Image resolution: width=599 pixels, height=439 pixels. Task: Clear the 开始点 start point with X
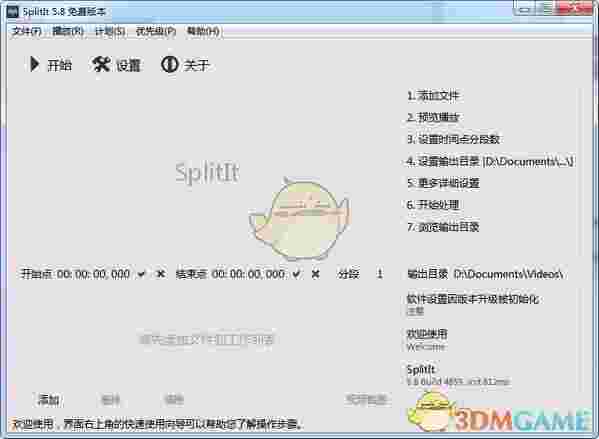pos(161,274)
